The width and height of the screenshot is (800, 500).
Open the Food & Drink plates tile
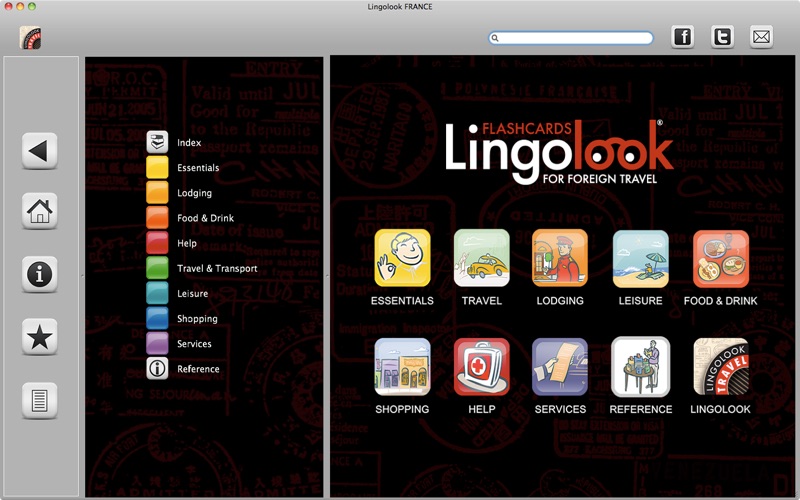(x=720, y=258)
